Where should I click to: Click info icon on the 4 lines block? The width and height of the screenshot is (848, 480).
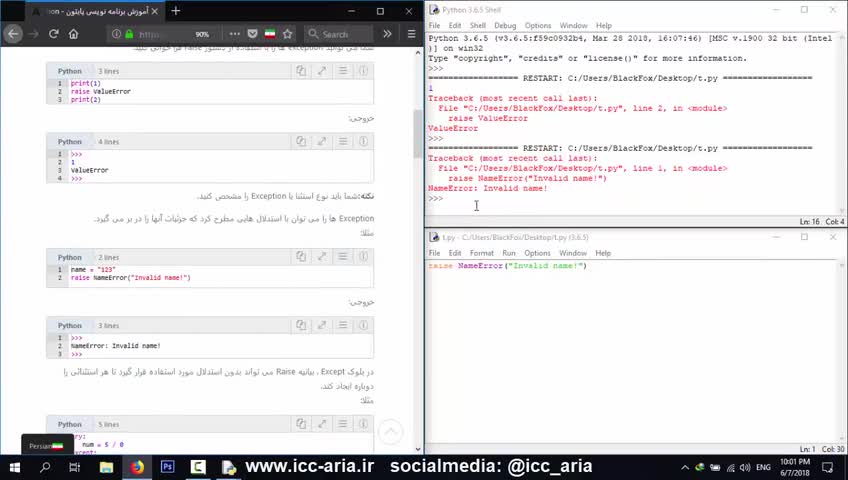(363, 142)
